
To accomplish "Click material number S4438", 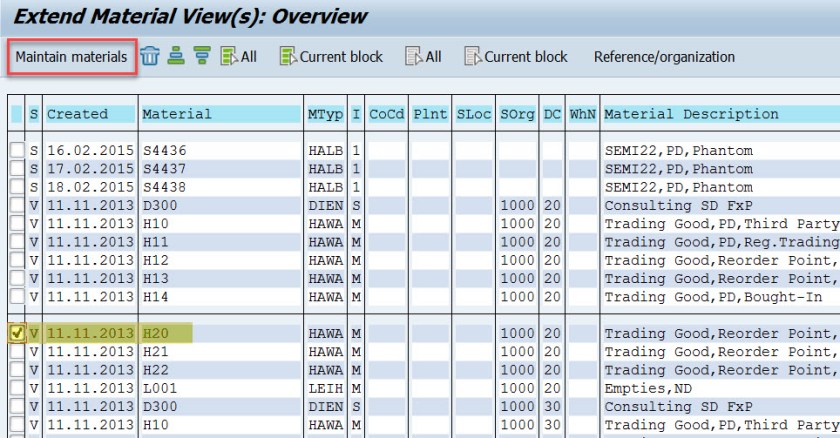I will click(164, 187).
